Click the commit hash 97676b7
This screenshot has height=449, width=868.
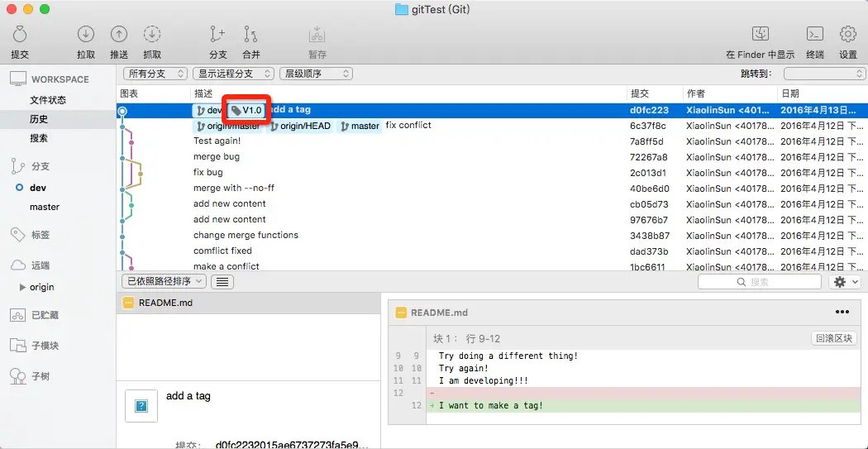(x=649, y=220)
